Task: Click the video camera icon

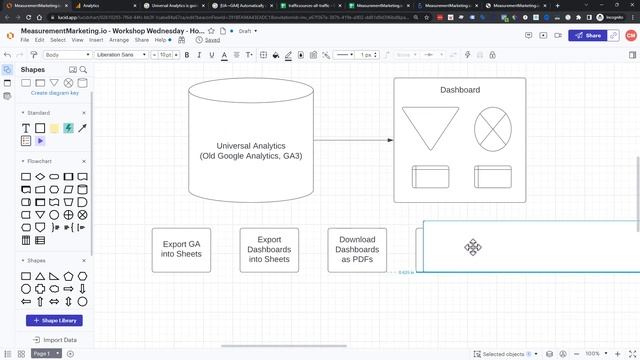Action: (558, 36)
